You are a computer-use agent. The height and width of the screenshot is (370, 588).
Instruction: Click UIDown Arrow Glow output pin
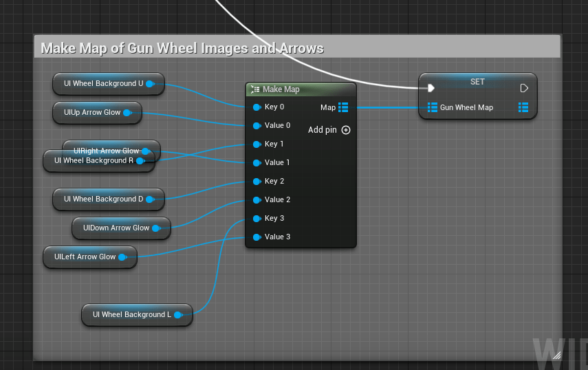pos(156,228)
